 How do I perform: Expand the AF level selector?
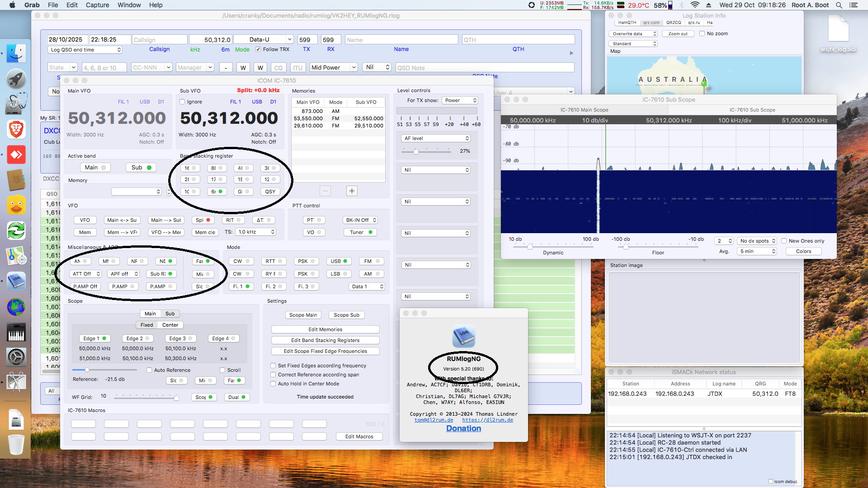tap(436, 138)
